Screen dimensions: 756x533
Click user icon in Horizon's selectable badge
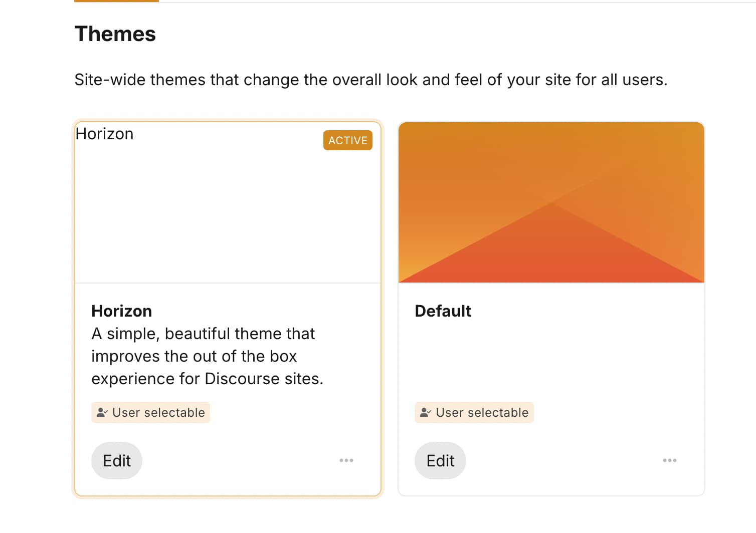(102, 413)
